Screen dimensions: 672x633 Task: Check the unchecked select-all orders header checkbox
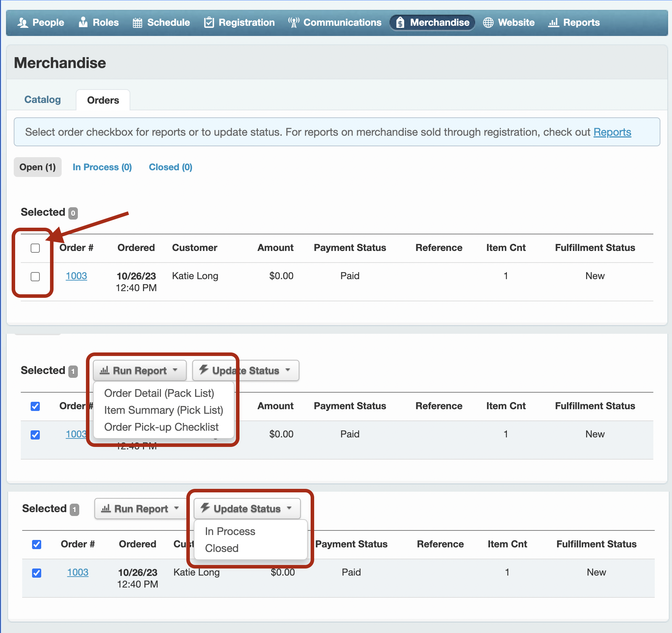click(x=35, y=248)
